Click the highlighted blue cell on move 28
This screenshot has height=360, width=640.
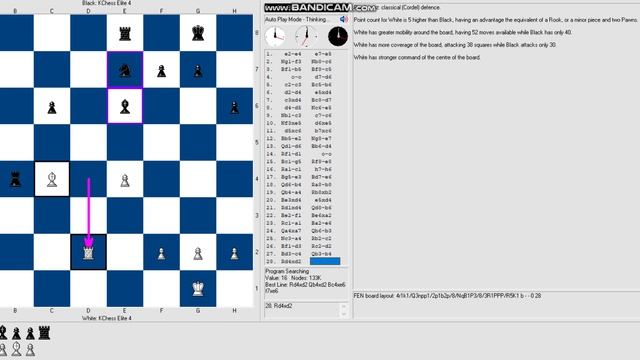[325, 261]
